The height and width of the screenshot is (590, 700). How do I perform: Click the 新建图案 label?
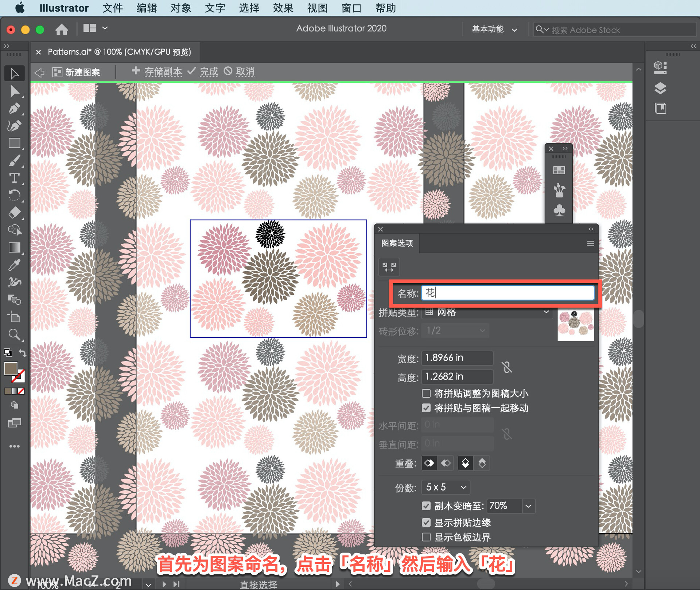tap(83, 73)
